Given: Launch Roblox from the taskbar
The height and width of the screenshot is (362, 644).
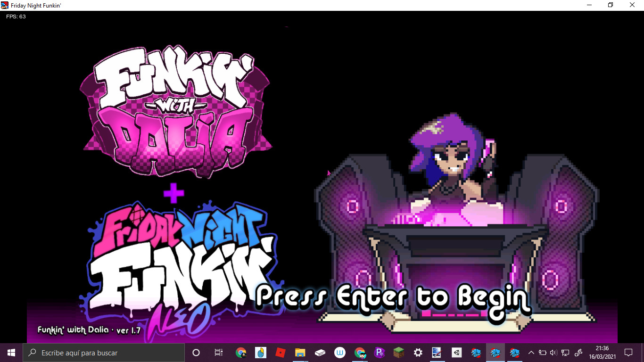Looking at the screenshot, I should (x=280, y=353).
